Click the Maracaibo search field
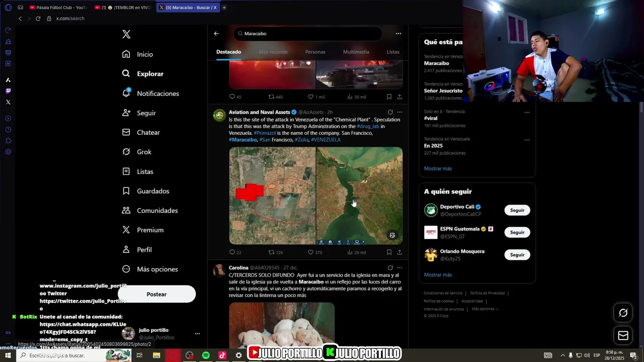Screen dimensions: 644x362 click(x=308, y=34)
